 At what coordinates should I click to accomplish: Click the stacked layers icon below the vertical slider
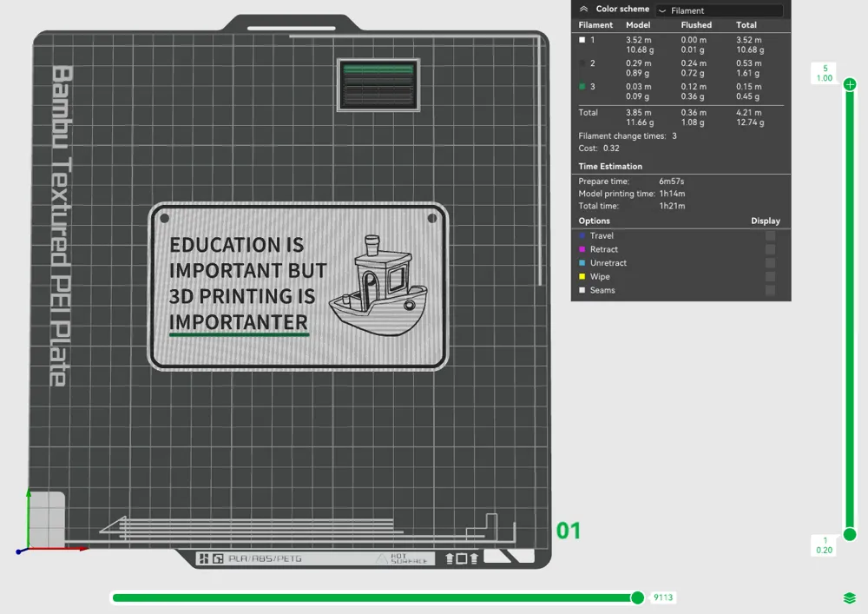[x=849, y=597]
